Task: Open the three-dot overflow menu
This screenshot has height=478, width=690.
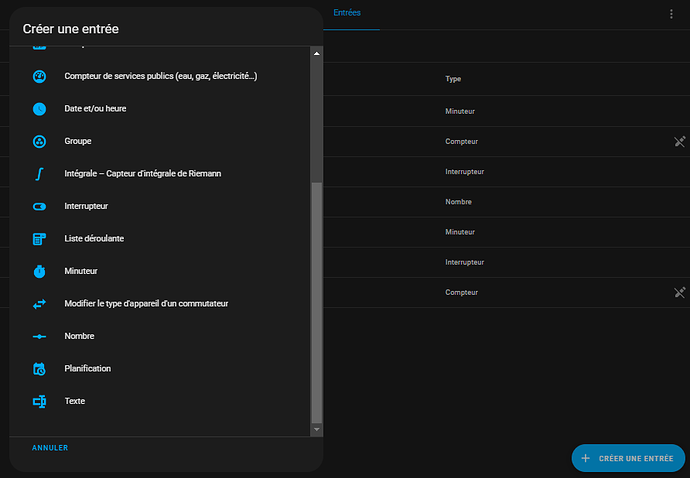Action: [x=671, y=14]
